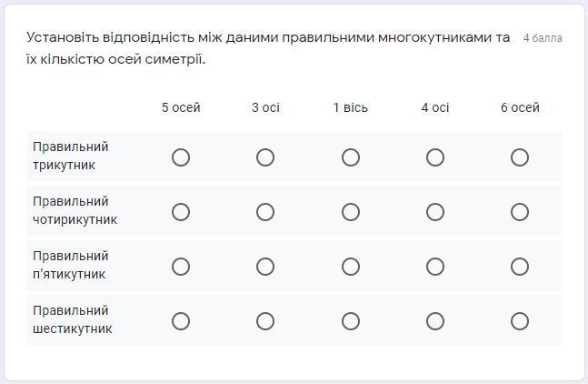The width and height of the screenshot is (588, 384).
Task: Select 5 осей for Правильний п'ятикутник
Action: click(x=181, y=267)
